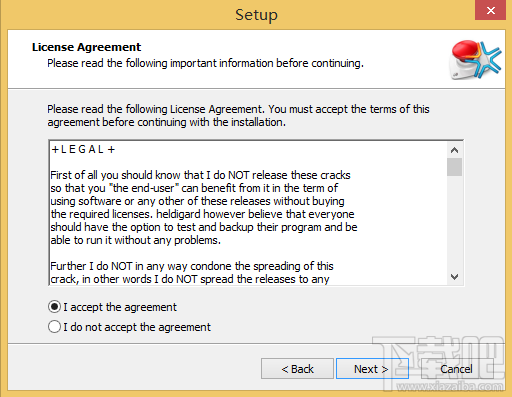Click the label text I accept the agreement
Viewport: 512px width, 397px height.
120,307
